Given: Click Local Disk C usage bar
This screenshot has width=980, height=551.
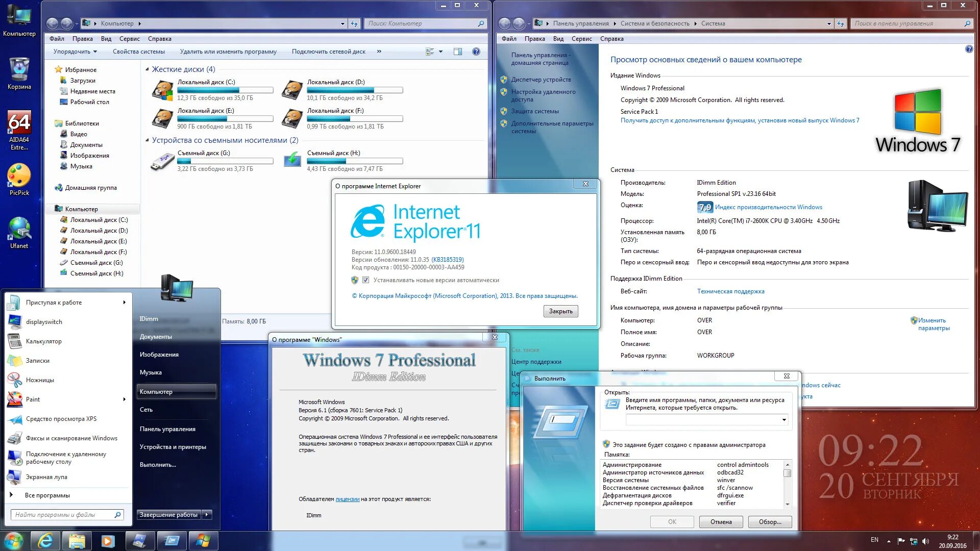Looking at the screenshot, I should pos(225,90).
